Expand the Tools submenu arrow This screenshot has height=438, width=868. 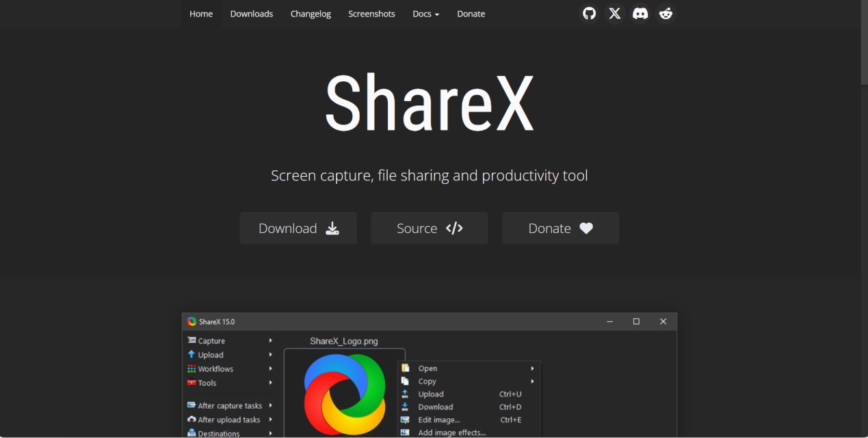(271, 383)
